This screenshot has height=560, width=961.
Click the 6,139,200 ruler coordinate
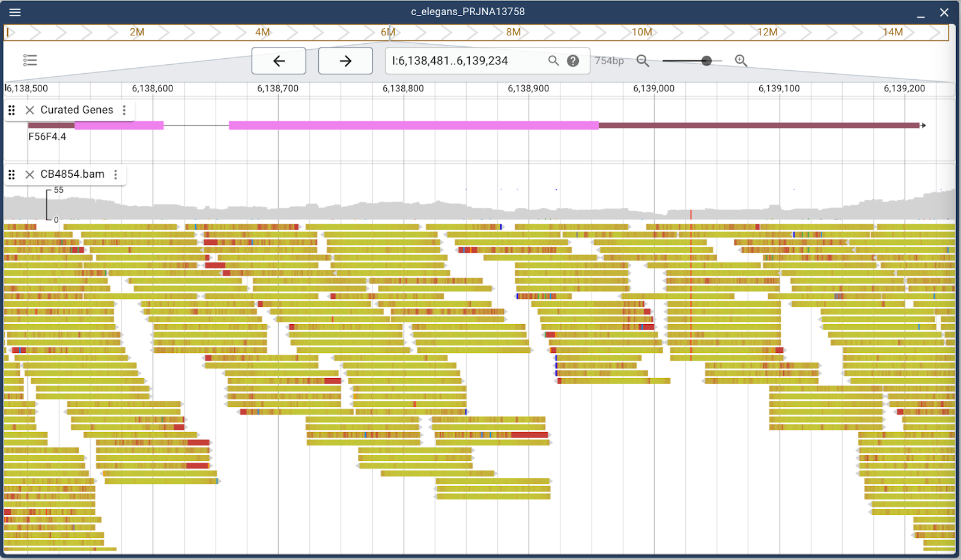[904, 88]
